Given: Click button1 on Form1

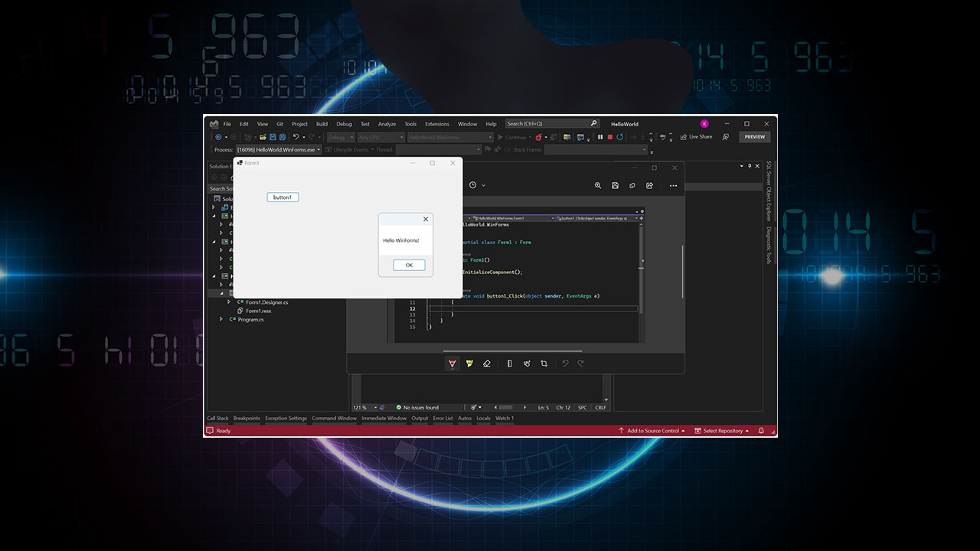Looking at the screenshot, I should pyautogui.click(x=283, y=197).
